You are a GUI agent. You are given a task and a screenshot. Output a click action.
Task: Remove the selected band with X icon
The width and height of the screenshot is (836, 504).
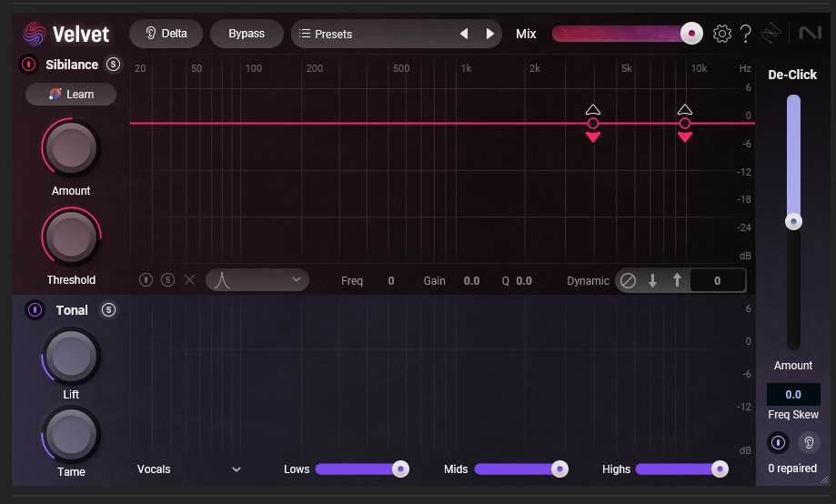190,280
